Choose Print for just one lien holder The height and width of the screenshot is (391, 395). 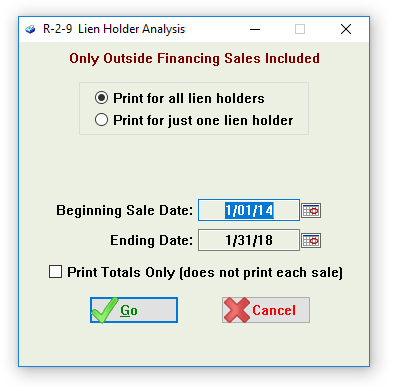tap(101, 120)
